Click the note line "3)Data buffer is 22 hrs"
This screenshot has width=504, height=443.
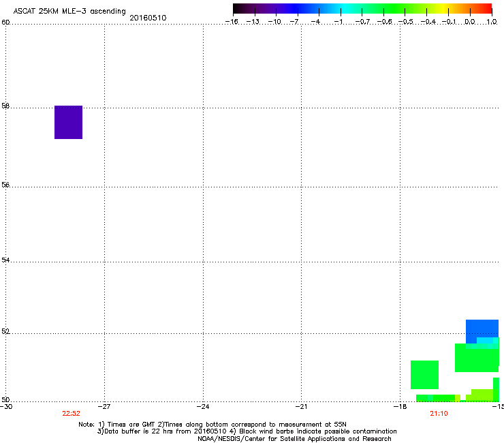click(247, 431)
